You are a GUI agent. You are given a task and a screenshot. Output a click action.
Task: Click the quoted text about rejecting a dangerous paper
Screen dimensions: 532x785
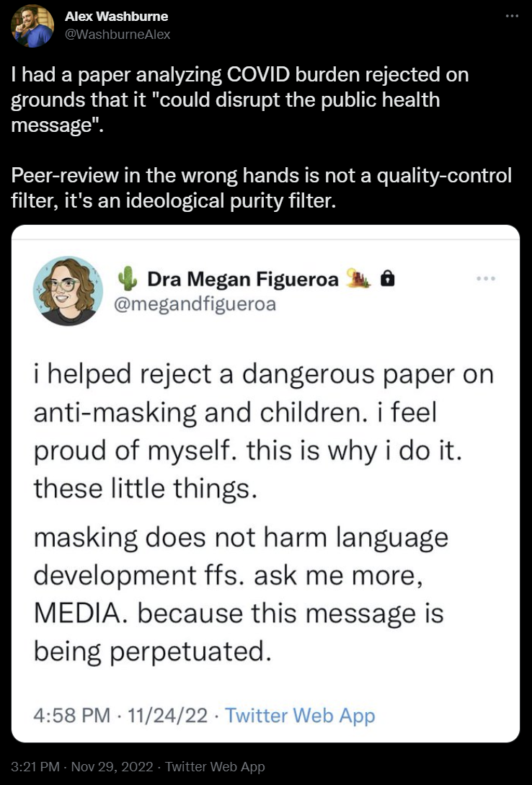point(262,433)
